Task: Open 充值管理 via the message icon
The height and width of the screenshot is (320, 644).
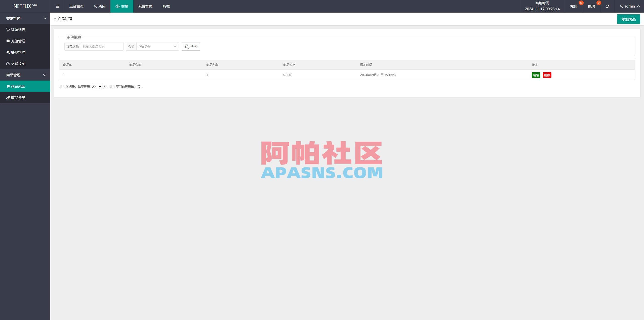Action: 8,41
